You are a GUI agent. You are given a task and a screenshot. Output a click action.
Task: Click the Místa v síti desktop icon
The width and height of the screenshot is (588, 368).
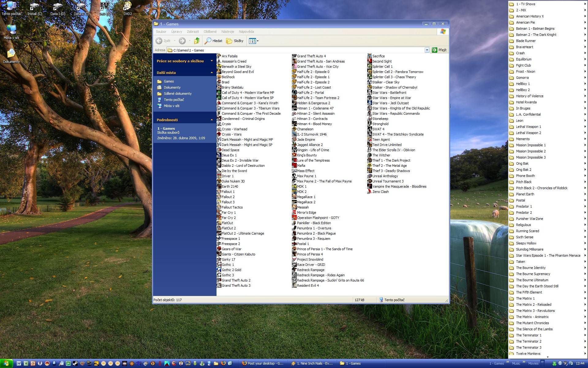pos(11,32)
